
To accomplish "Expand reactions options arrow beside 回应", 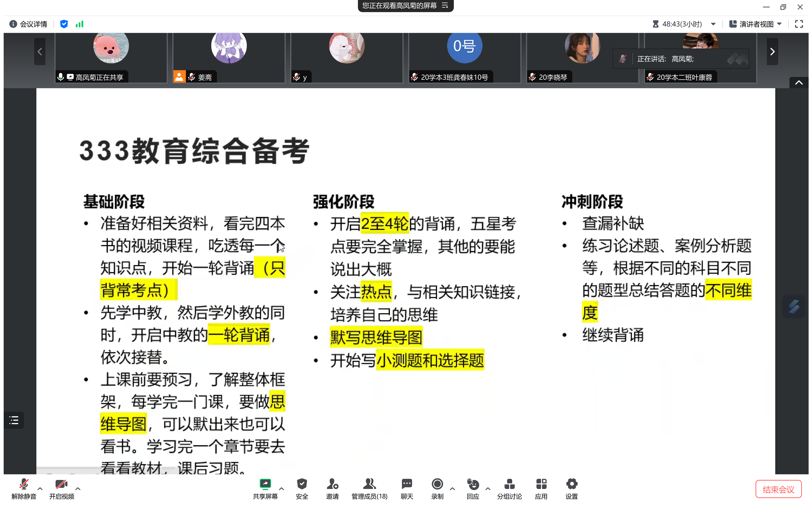I will point(488,489).
